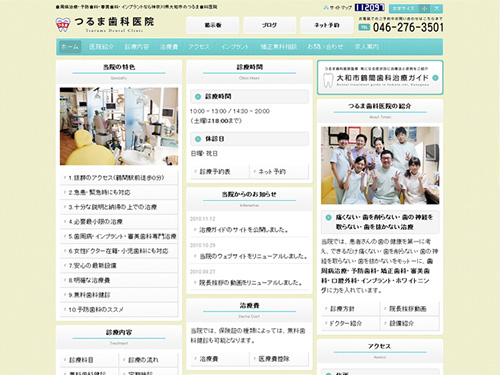Click the round bullet icon beside 痛くない heading
Viewport: 500px width, 375px height.
328,217
